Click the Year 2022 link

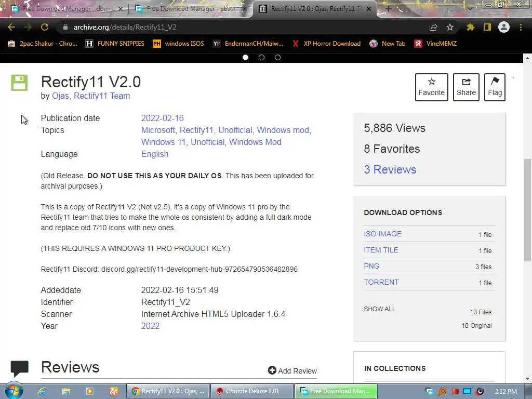tap(150, 326)
